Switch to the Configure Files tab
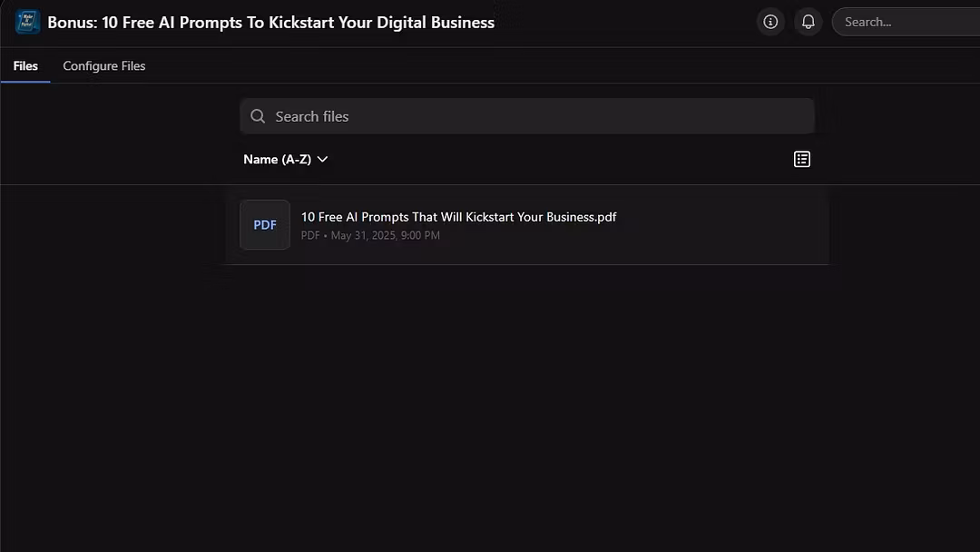 coord(103,65)
